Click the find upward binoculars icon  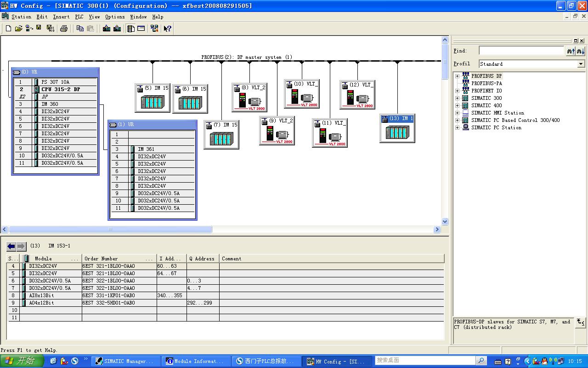tap(571, 51)
